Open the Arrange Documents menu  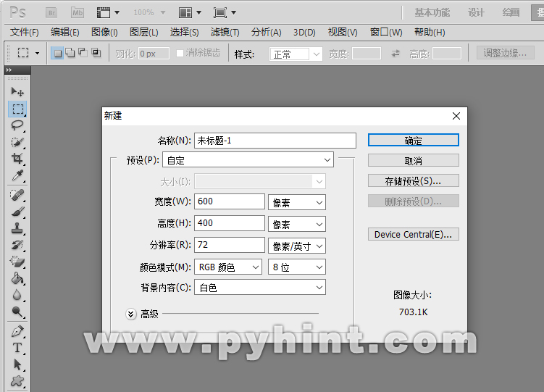pos(190,13)
